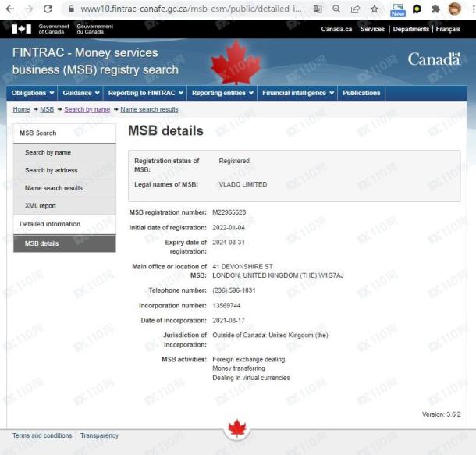The image size is (476, 455).
Task: Click Dealing in virtual currencies activity
Action: tap(251, 378)
